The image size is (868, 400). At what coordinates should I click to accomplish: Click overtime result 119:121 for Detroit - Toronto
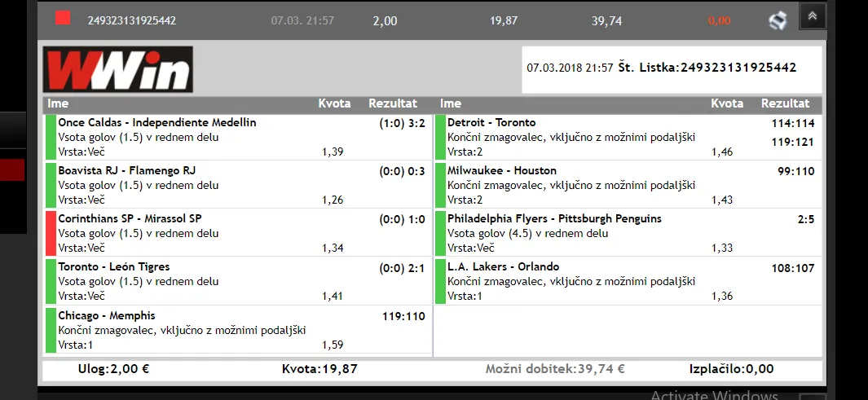coord(793,143)
